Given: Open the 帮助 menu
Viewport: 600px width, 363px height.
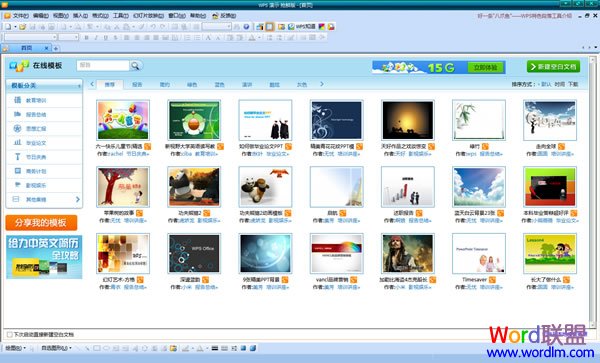Looking at the screenshot, I should 198,16.
